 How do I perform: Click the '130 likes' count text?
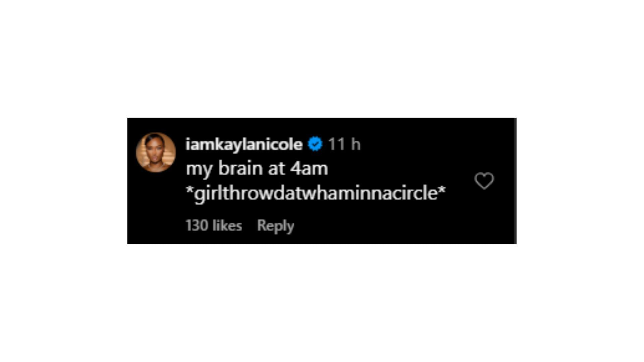[x=214, y=226]
